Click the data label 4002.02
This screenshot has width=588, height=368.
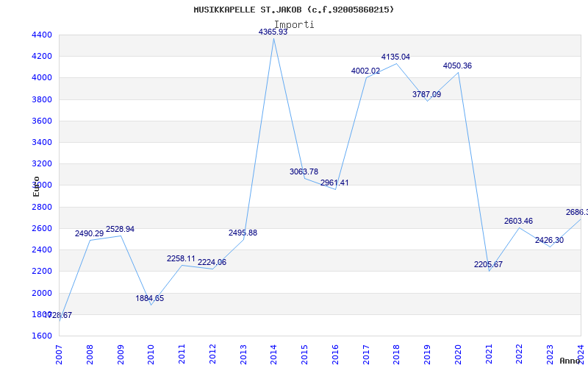click(x=365, y=71)
